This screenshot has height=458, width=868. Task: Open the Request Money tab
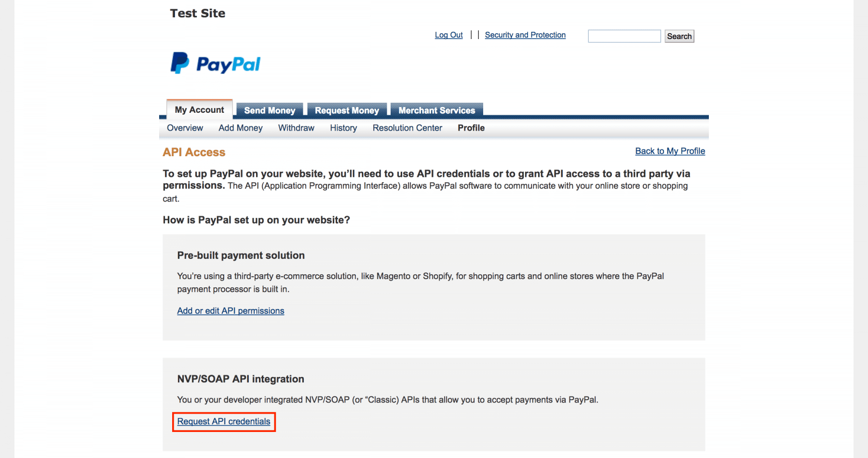tap(347, 110)
